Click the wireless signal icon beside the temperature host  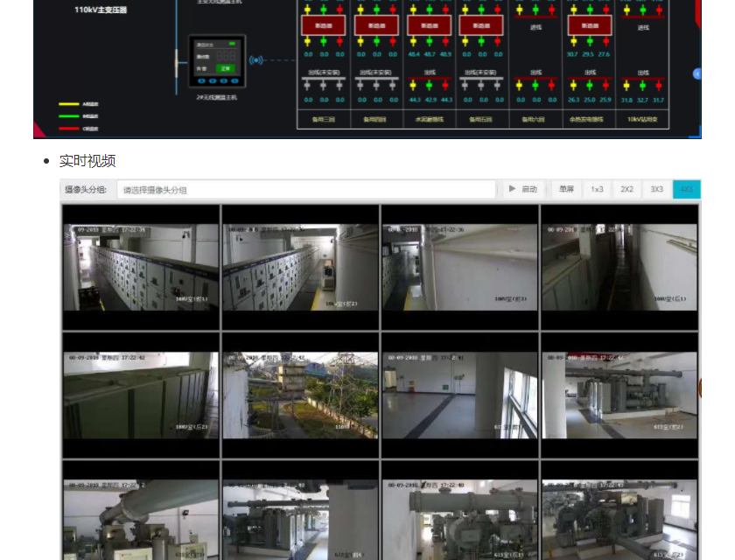255,60
